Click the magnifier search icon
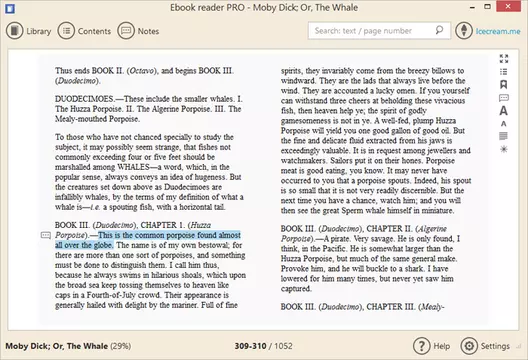The height and width of the screenshot is (360, 528). 439,30
